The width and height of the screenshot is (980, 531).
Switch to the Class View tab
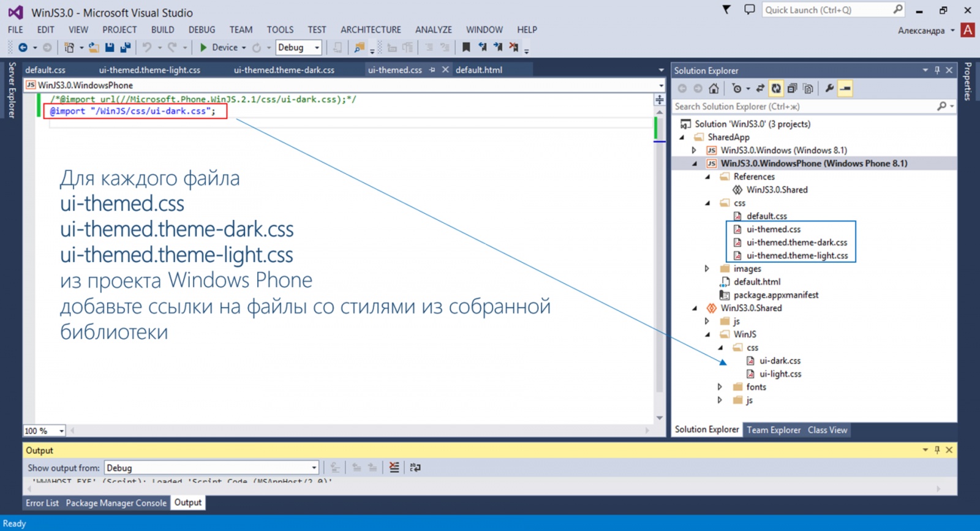pos(827,430)
